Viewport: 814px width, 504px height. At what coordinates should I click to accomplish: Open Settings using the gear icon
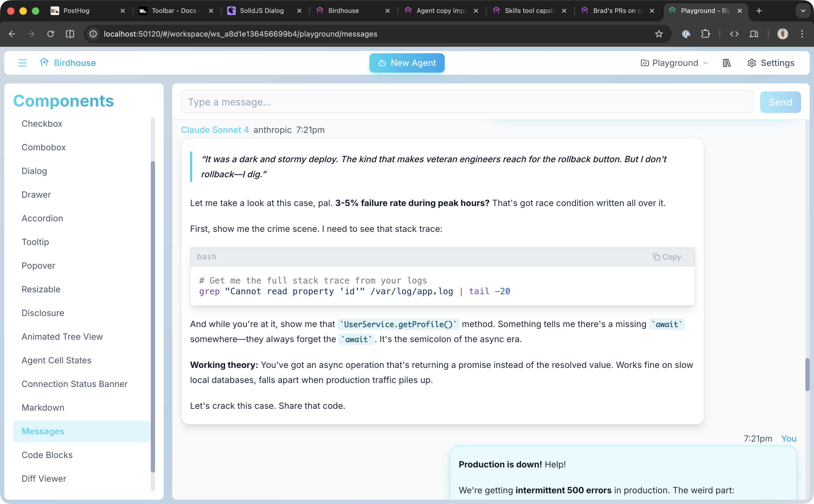pos(751,63)
